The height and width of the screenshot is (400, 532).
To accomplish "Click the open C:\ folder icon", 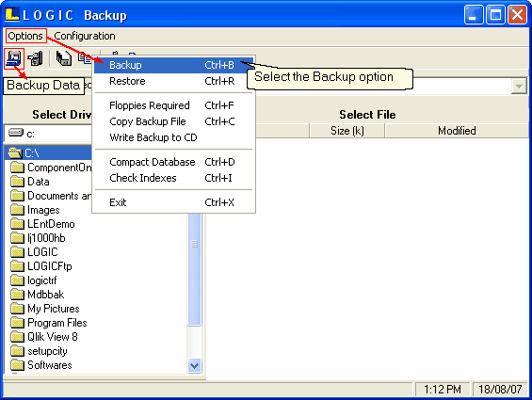I will 15,153.
